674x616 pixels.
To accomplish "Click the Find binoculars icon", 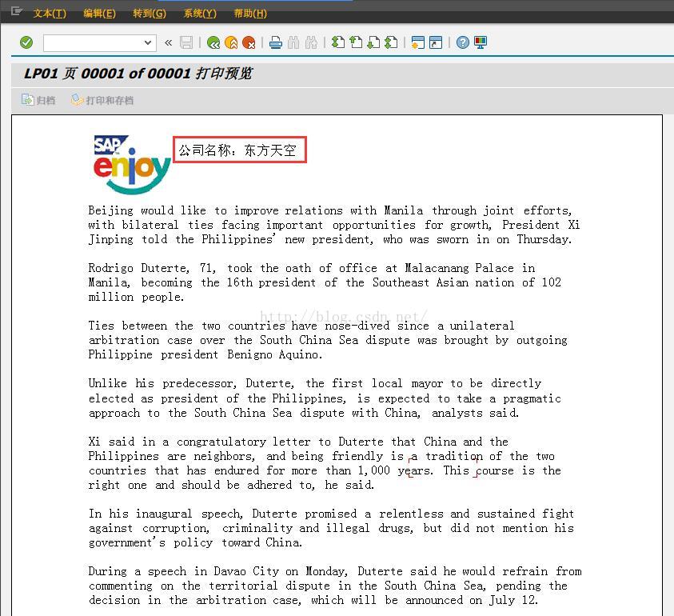I will click(293, 42).
